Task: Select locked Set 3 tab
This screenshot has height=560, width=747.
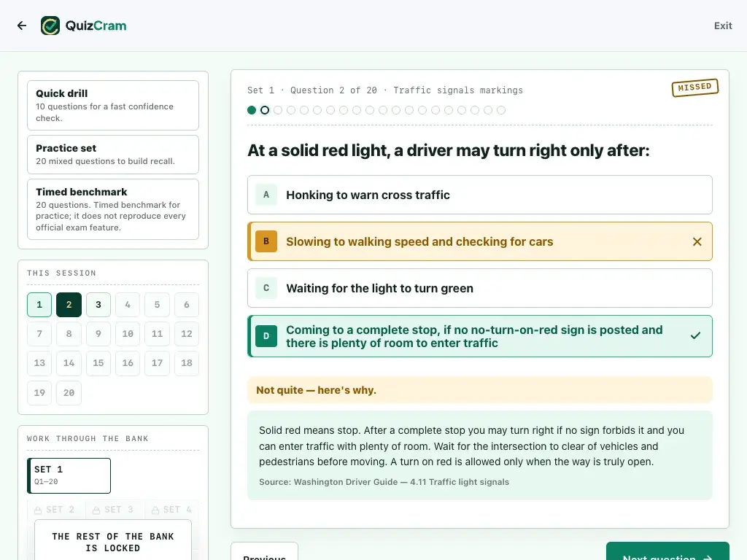Action: [115, 510]
